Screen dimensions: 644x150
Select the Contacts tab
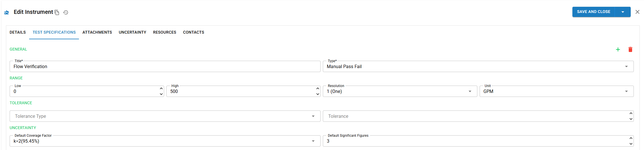(x=194, y=32)
